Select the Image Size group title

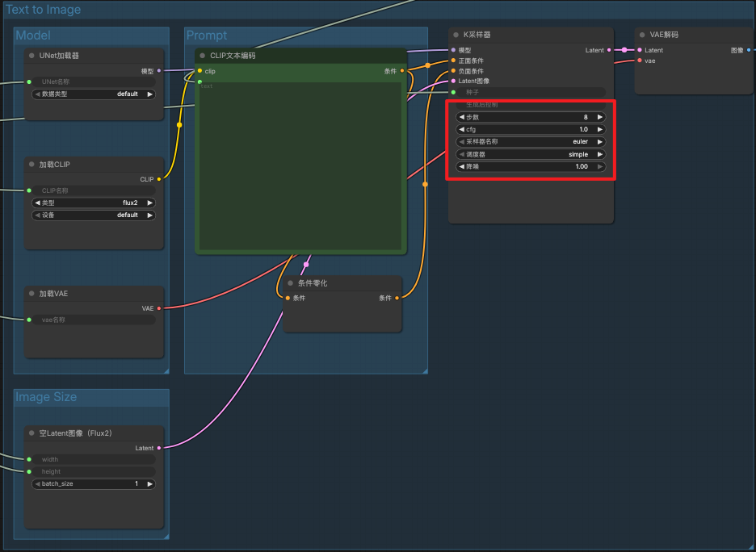(47, 397)
